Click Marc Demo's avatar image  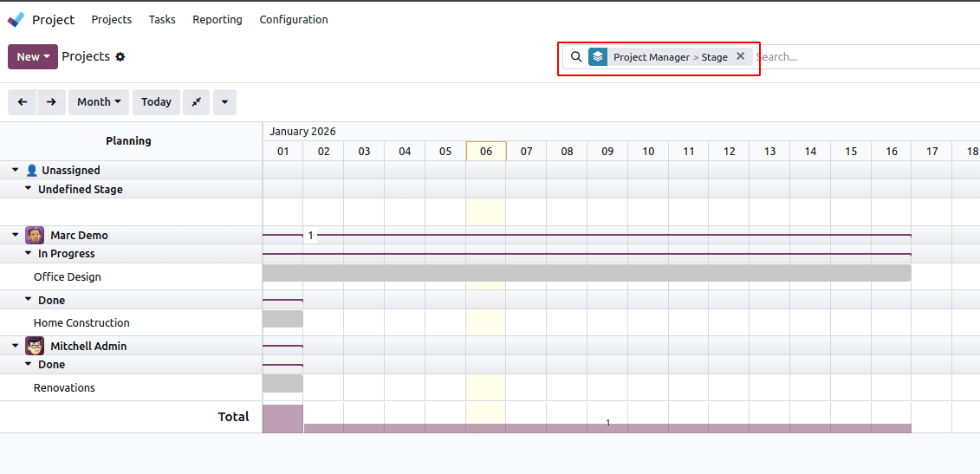coord(35,235)
